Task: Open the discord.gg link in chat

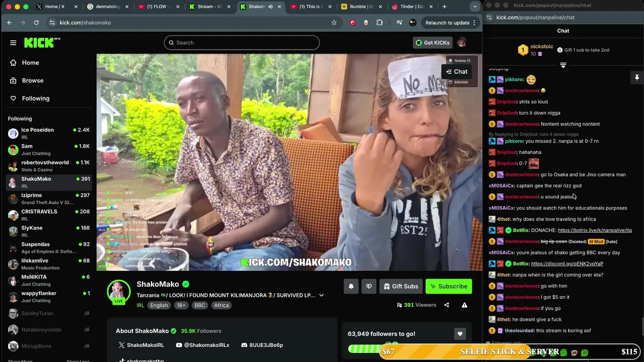Action: [x=567, y=263]
